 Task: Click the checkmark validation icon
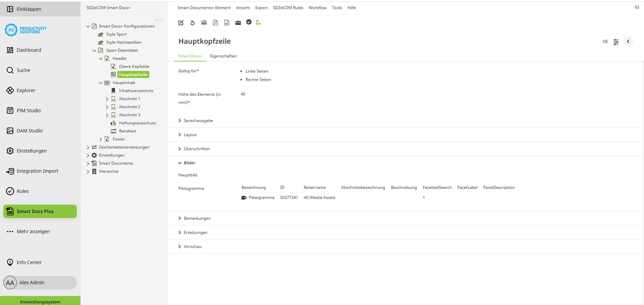click(249, 23)
